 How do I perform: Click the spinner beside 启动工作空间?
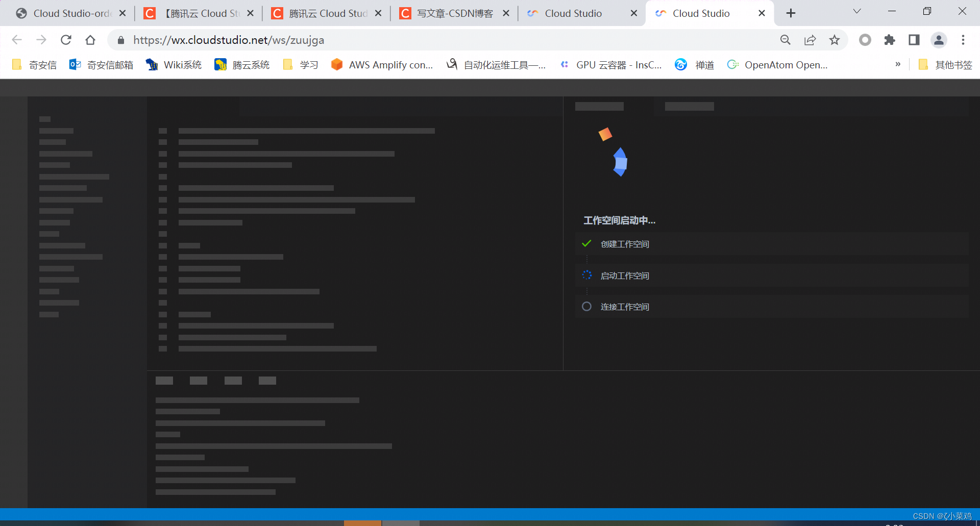(587, 275)
